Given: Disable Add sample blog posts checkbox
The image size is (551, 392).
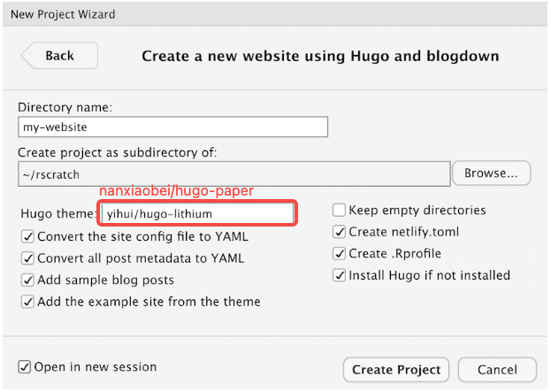Looking at the screenshot, I should pos(27,281).
